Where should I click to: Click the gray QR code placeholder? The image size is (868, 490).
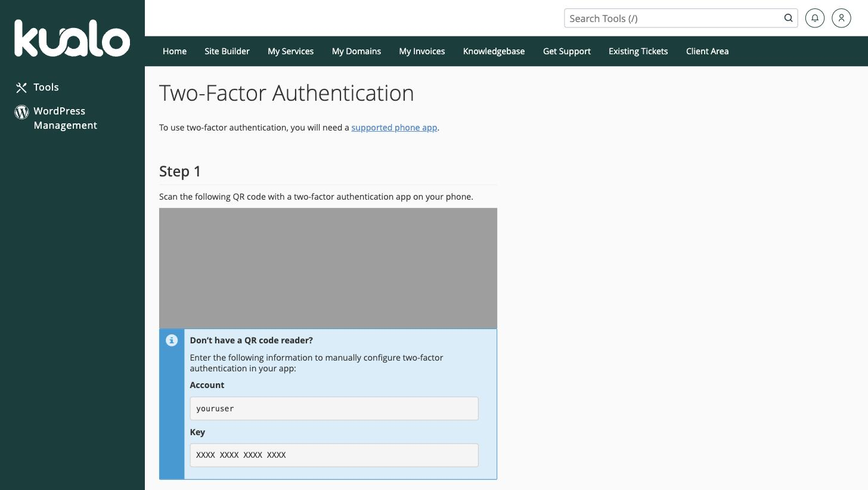[x=328, y=268]
